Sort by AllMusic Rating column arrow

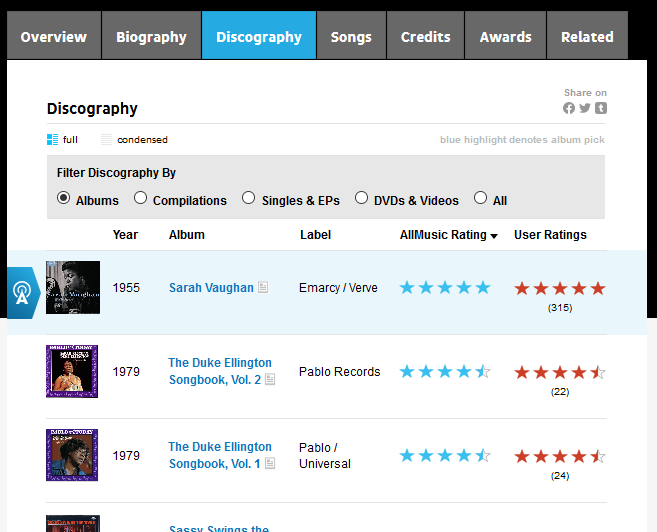[494, 236]
